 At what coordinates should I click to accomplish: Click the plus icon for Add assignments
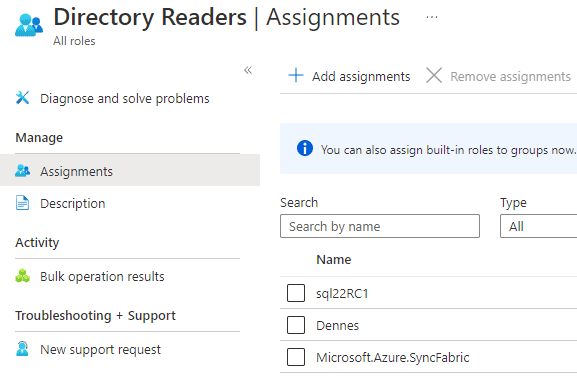pyautogui.click(x=296, y=75)
